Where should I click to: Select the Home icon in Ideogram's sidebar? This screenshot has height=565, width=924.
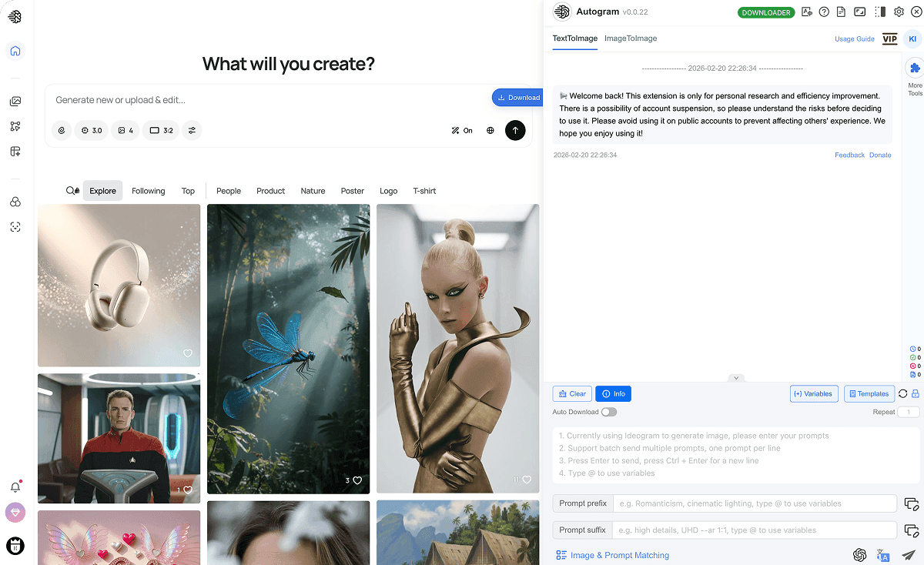15,51
